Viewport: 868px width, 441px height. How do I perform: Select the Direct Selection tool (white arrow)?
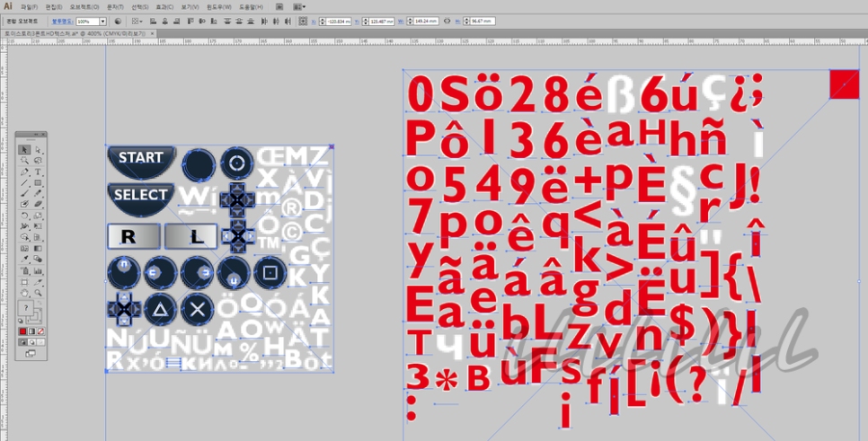click(x=39, y=149)
